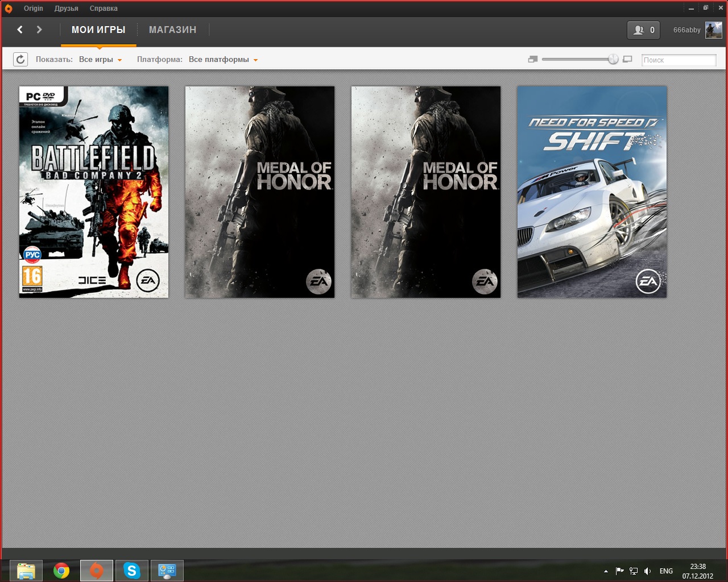Open the Control Panel taskbar icon
The height and width of the screenshot is (582, 728).
[x=167, y=571]
